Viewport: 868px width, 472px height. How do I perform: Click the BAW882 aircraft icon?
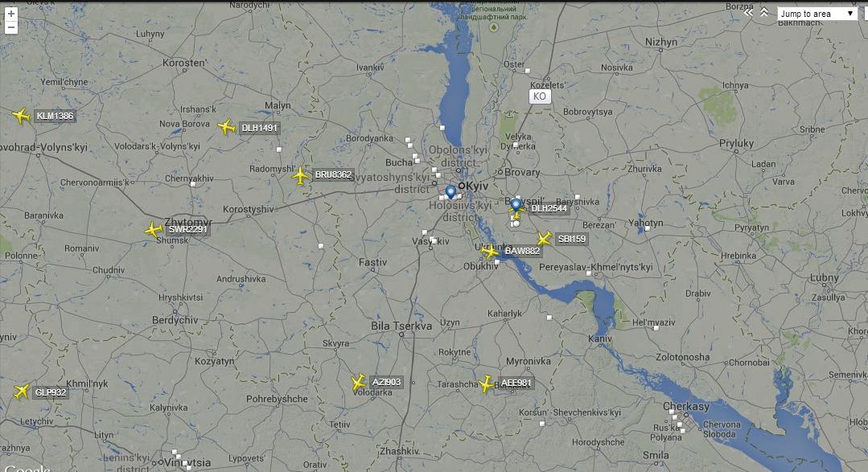[489, 252]
